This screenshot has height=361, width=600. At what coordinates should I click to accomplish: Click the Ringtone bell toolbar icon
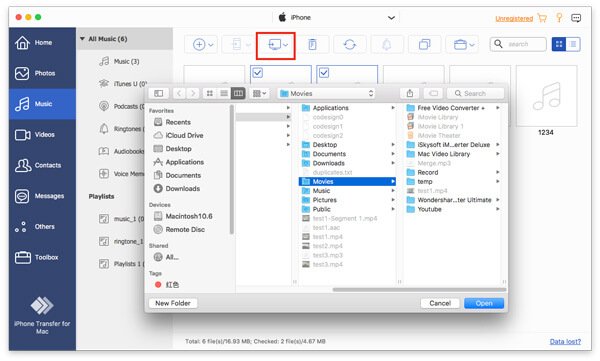coord(387,44)
